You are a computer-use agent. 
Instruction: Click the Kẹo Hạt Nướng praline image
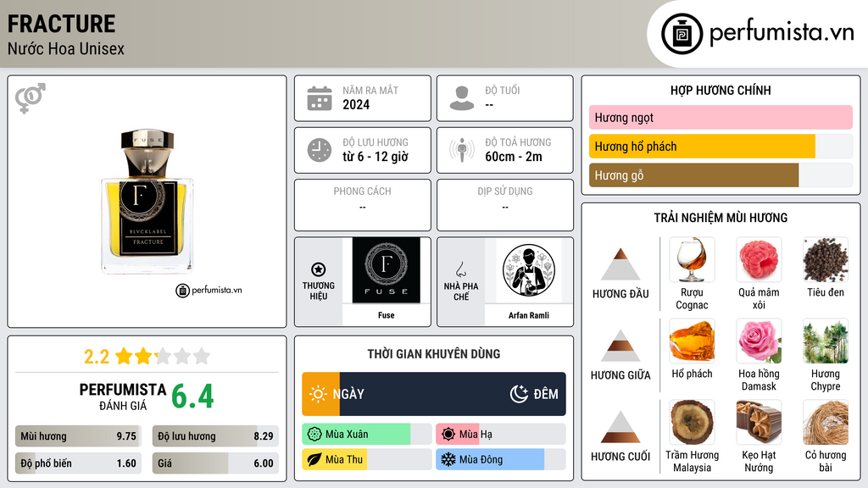759,423
